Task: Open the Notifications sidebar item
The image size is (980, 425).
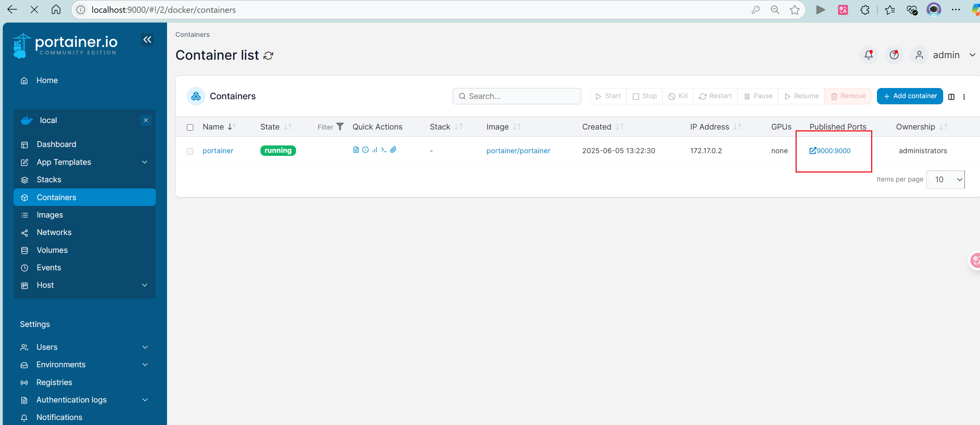Action: click(84, 417)
